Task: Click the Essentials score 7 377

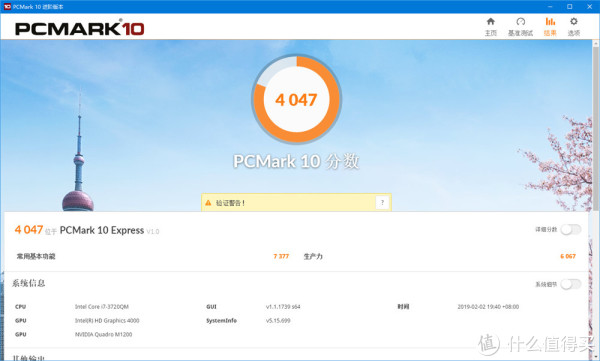Action: (x=281, y=256)
